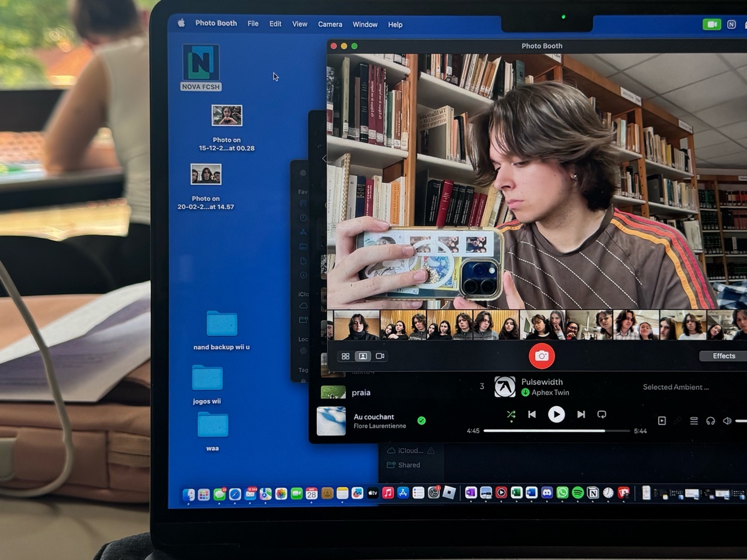The width and height of the screenshot is (747, 560).
Task: Open the Camera menu
Action: click(x=330, y=25)
